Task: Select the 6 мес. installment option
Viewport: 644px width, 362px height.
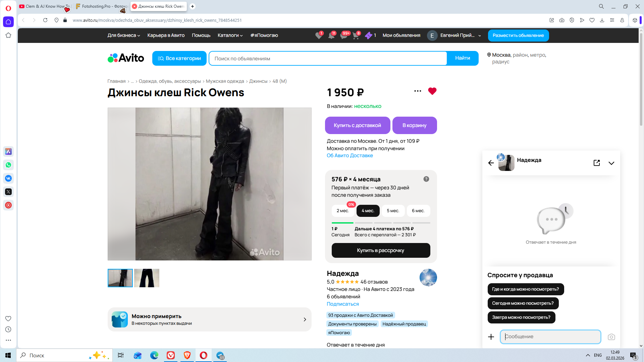Action: [418, 211]
